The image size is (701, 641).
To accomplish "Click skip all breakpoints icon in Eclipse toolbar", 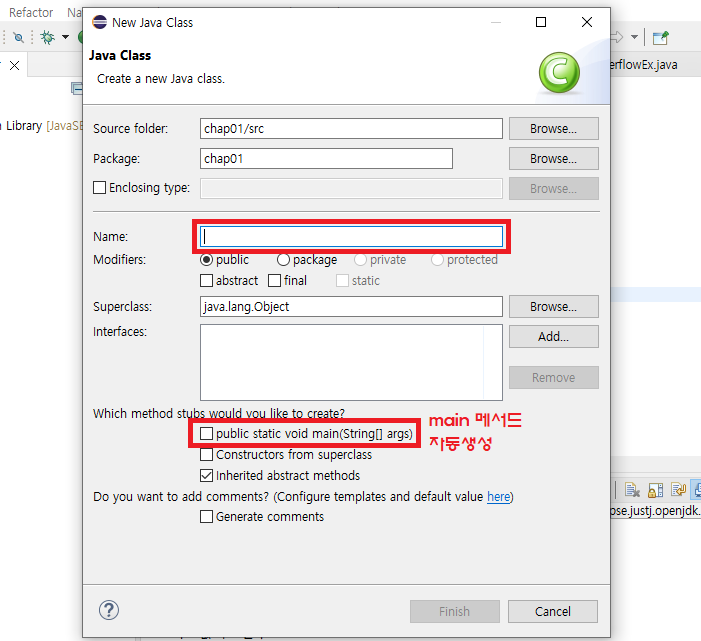I will (18, 37).
